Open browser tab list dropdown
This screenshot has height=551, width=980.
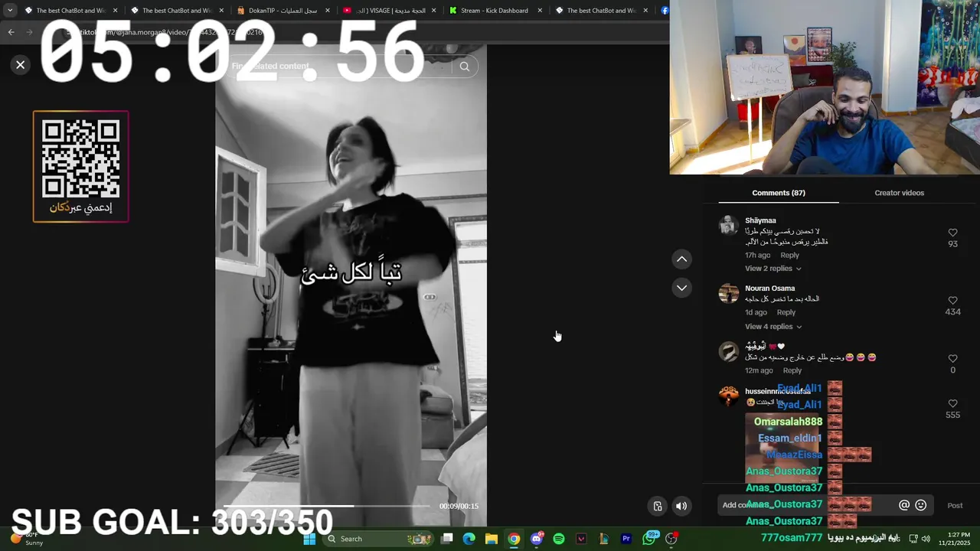pos(10,11)
